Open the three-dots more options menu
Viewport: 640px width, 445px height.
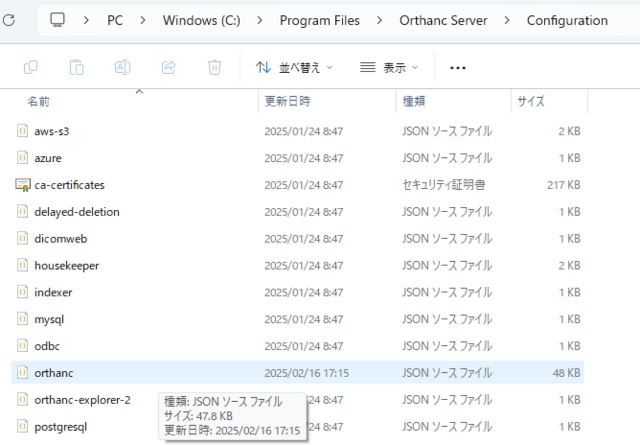(x=458, y=67)
